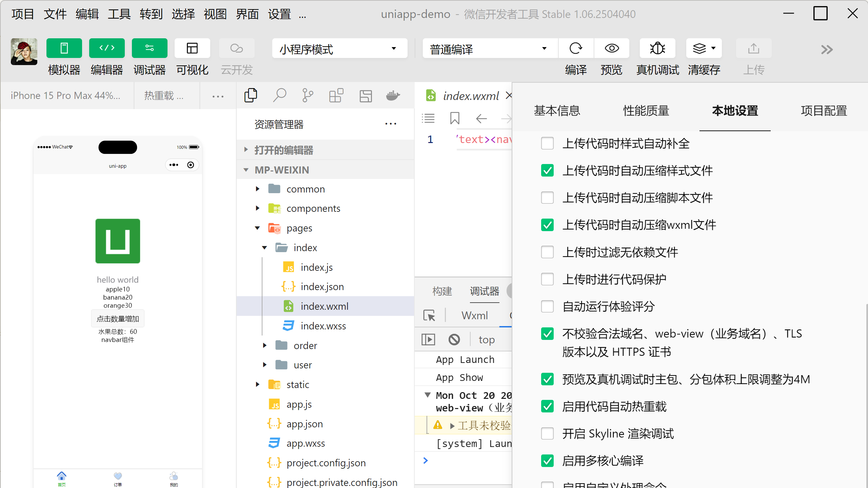Screen dimensions: 868x488
Task: Switch to the 项目配置 tab
Action: coord(824,111)
